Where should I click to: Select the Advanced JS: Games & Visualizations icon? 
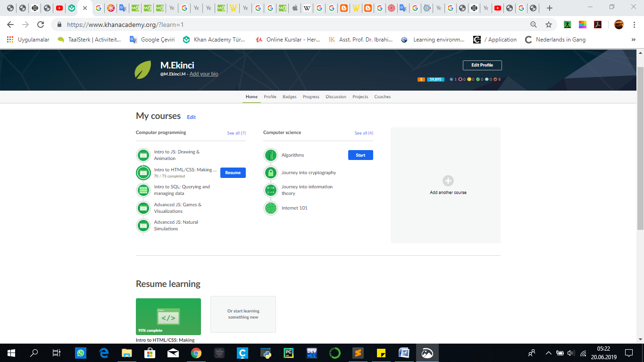click(x=143, y=208)
